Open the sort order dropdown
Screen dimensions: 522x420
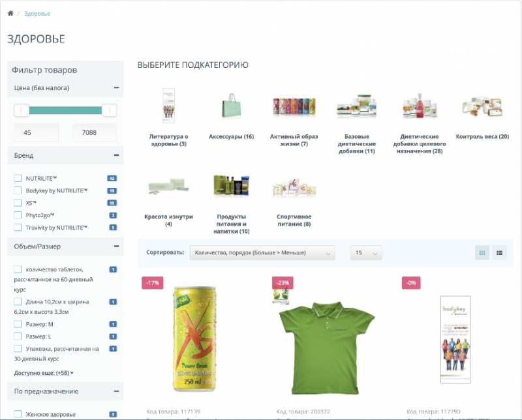(x=262, y=253)
